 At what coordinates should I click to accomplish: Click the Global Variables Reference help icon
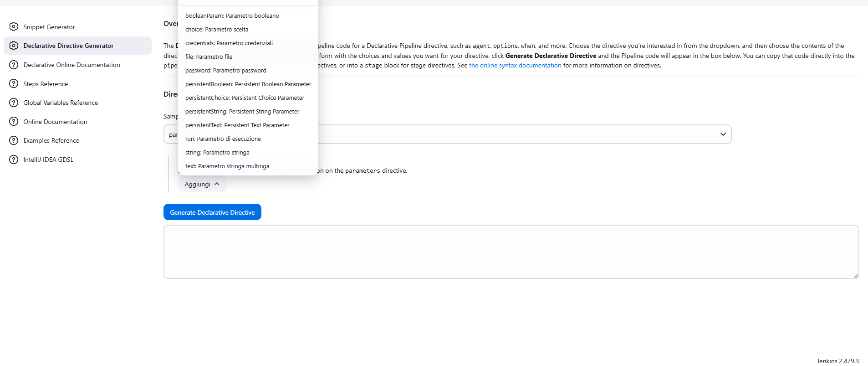[14, 103]
